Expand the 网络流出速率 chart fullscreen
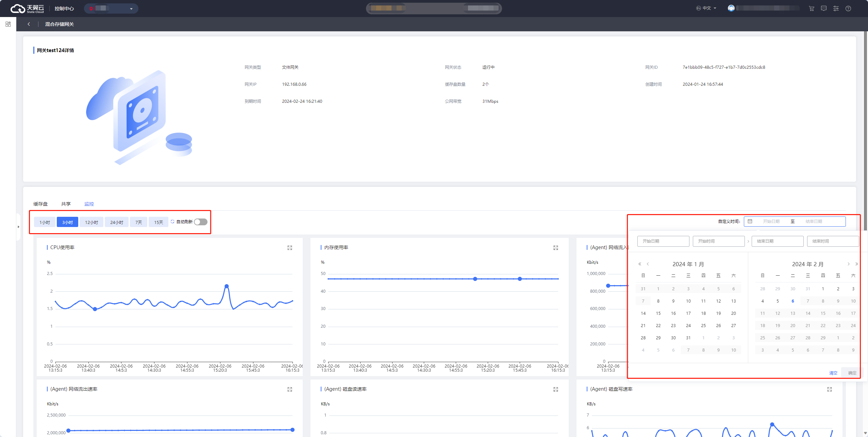868x437 pixels. coord(290,389)
